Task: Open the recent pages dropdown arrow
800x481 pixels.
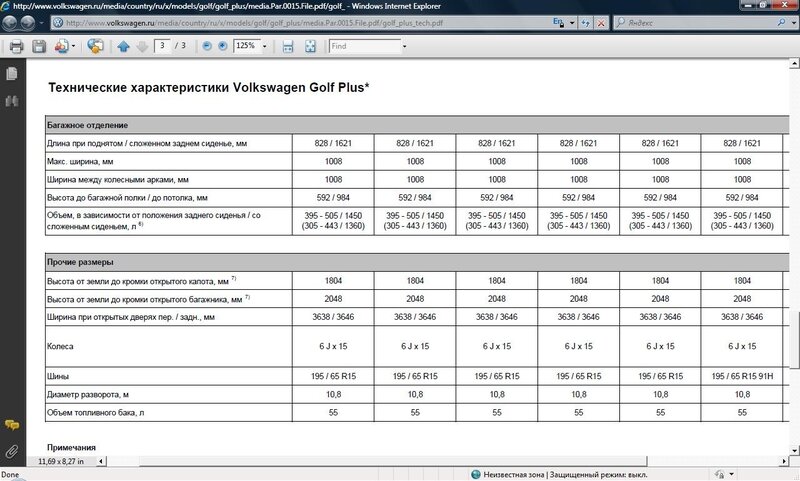Action: click(41, 23)
